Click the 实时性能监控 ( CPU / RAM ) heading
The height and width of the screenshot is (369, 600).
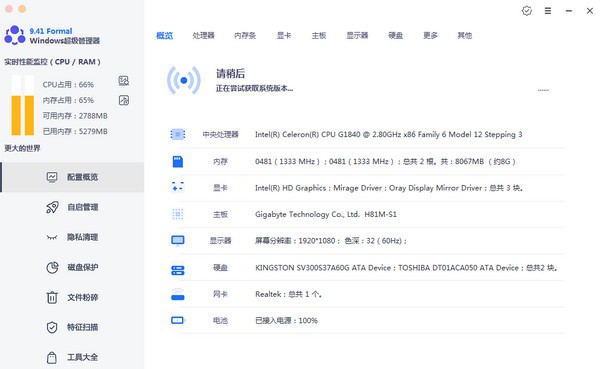coord(52,62)
